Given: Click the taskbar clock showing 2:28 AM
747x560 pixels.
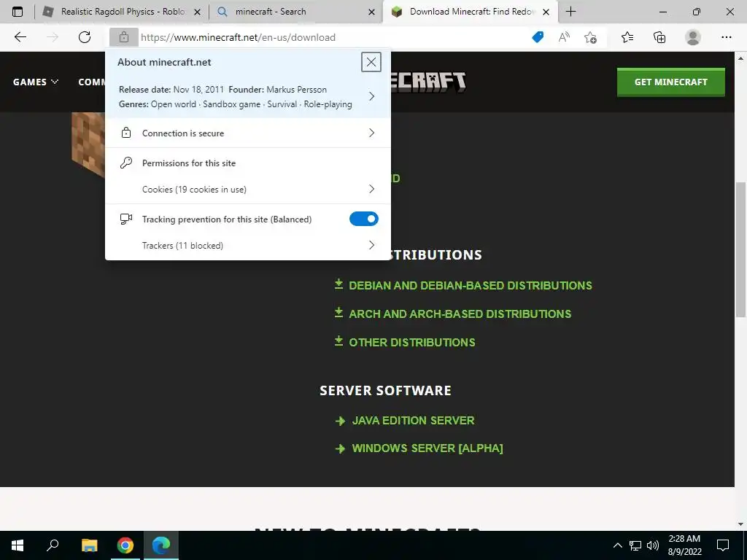Looking at the screenshot, I should tap(684, 545).
